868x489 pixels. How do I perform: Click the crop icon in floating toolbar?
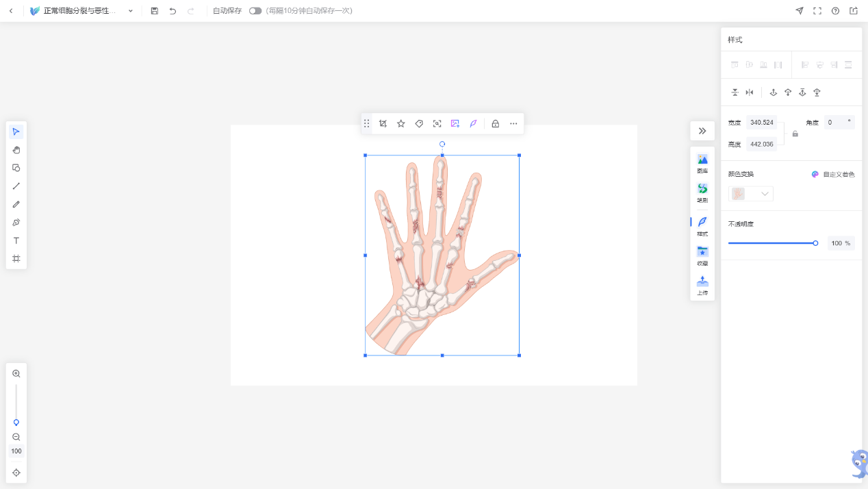coord(383,124)
